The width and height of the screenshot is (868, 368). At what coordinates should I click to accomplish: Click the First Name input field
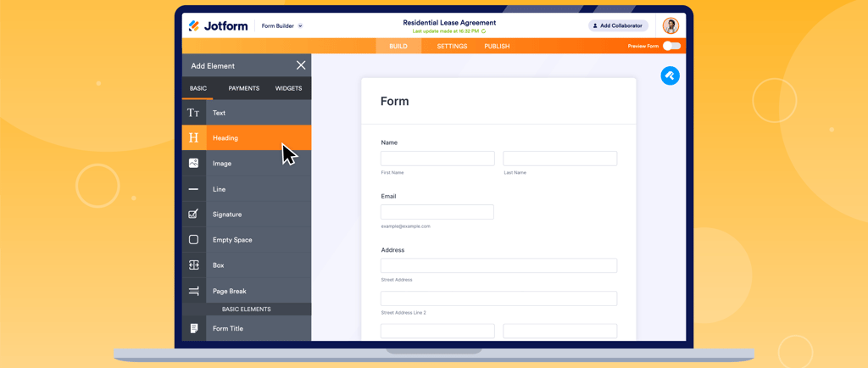[x=437, y=159]
